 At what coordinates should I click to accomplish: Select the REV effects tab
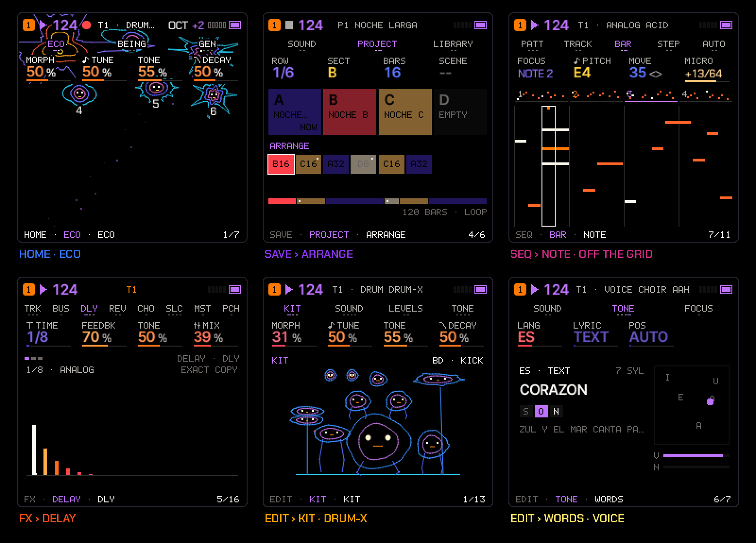coord(117,308)
